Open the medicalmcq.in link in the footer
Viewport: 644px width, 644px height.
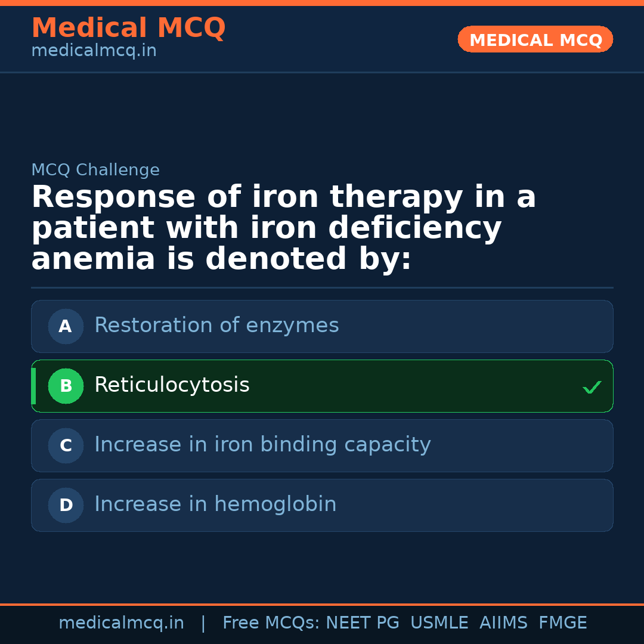[121, 623]
